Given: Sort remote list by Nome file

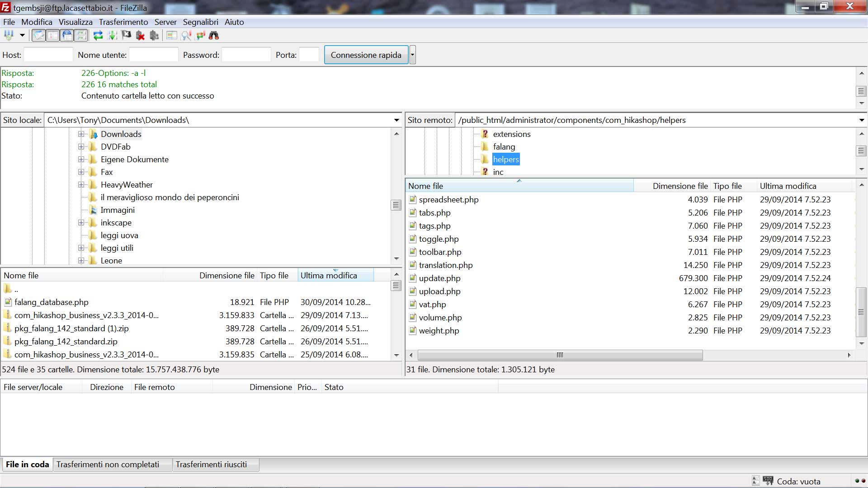Looking at the screenshot, I should (x=520, y=186).
